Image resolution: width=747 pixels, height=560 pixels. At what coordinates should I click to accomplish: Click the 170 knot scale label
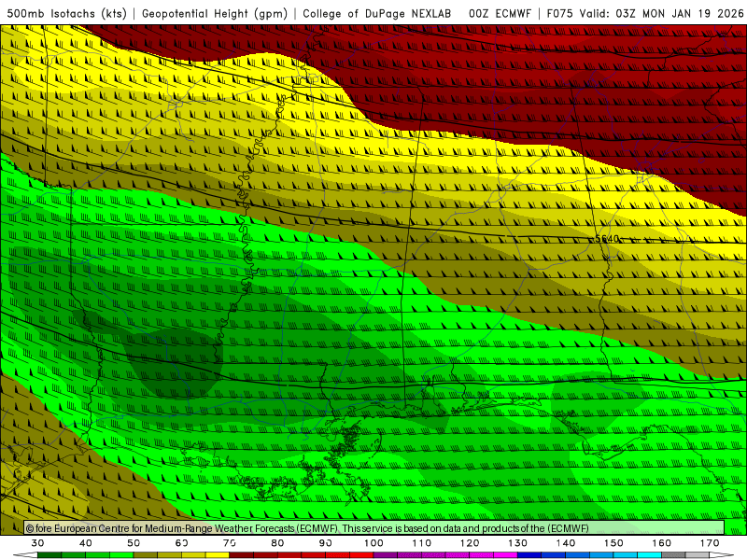click(710, 543)
